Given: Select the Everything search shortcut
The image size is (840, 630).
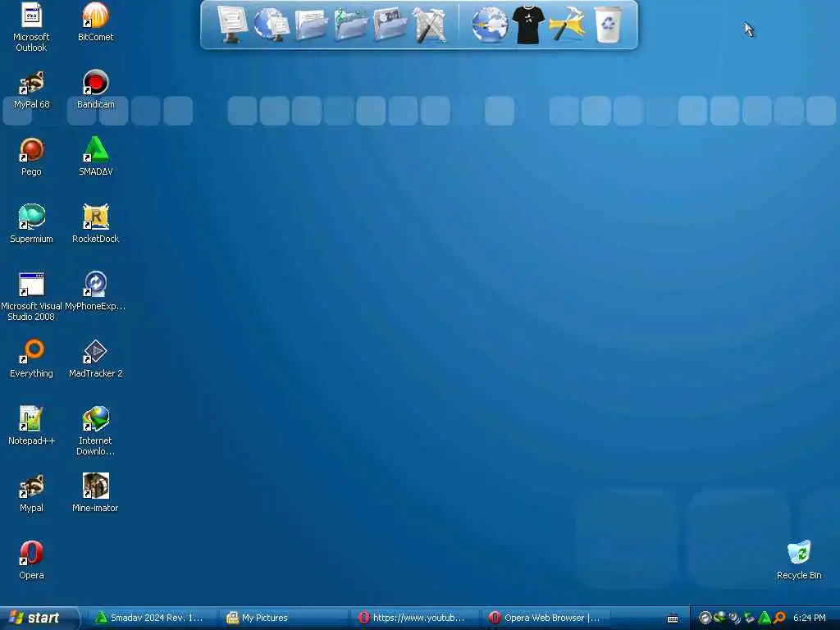Looking at the screenshot, I should (31, 359).
